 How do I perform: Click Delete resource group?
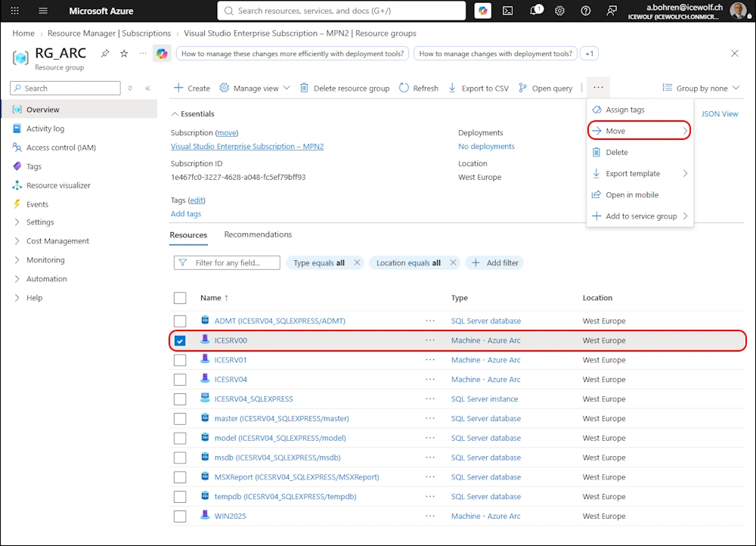tap(345, 88)
